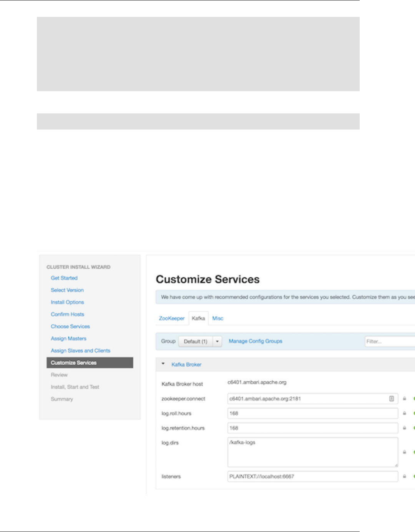This screenshot has width=415, height=532.
Task: Click Install, Start and Test step
Action: [x=75, y=387]
